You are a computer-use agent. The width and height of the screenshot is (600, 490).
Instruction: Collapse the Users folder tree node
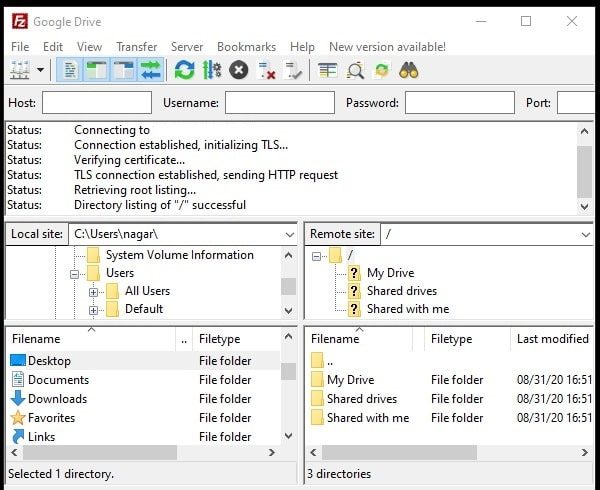pos(75,274)
